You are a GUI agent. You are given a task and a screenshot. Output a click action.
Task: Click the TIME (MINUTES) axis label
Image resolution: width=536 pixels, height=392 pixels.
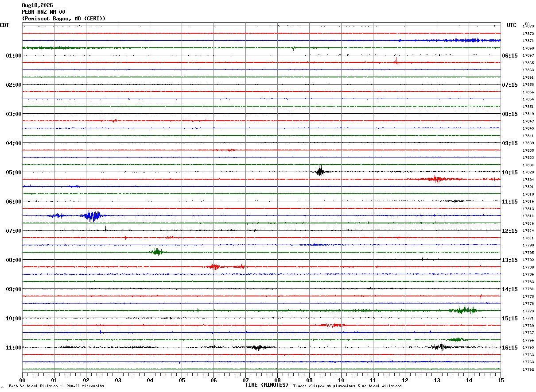click(267, 385)
